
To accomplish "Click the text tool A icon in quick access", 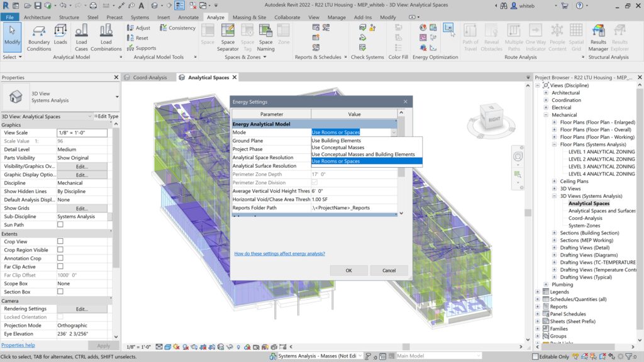I will pyautogui.click(x=142, y=6).
